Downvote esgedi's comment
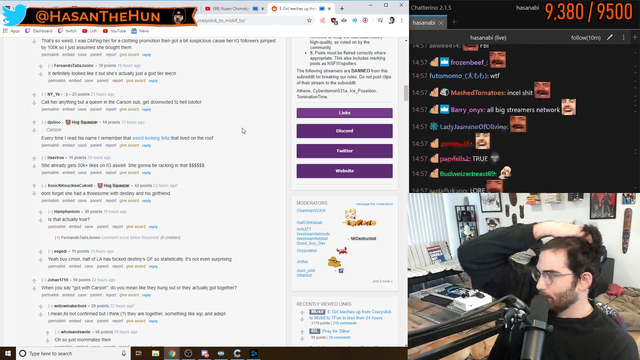The image size is (640, 360). pyautogui.click(x=41, y=260)
